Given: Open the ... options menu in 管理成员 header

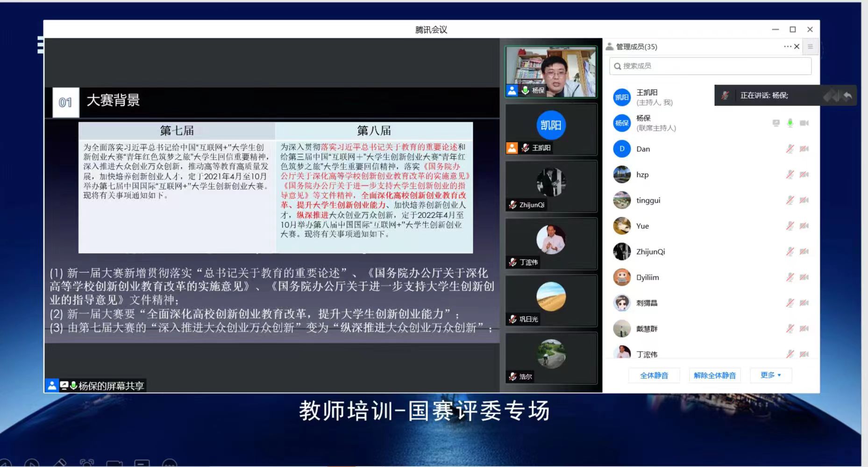Looking at the screenshot, I should pyautogui.click(x=787, y=47).
